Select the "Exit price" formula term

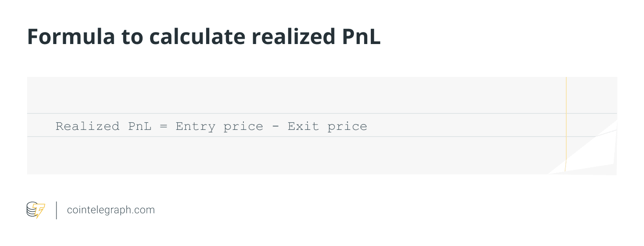327,126
